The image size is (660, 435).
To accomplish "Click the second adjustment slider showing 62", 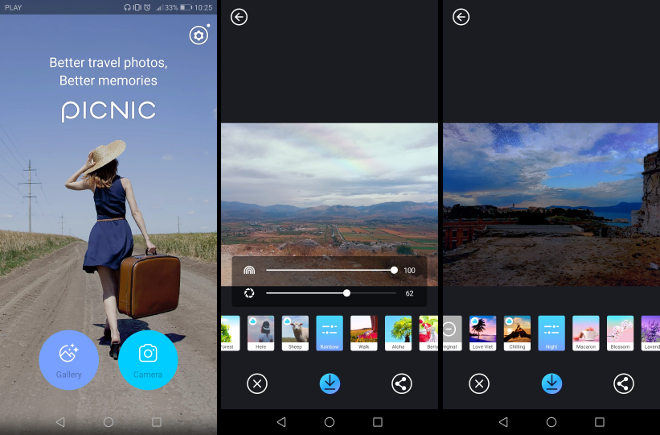I will pos(347,293).
